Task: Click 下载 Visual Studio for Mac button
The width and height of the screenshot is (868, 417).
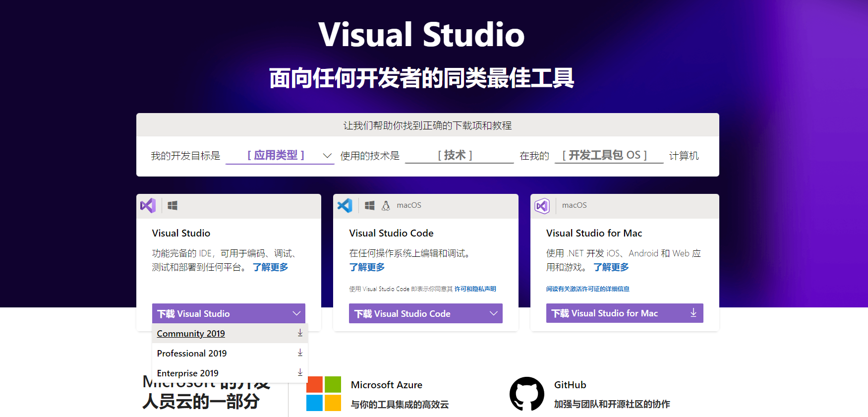Action: coord(625,313)
